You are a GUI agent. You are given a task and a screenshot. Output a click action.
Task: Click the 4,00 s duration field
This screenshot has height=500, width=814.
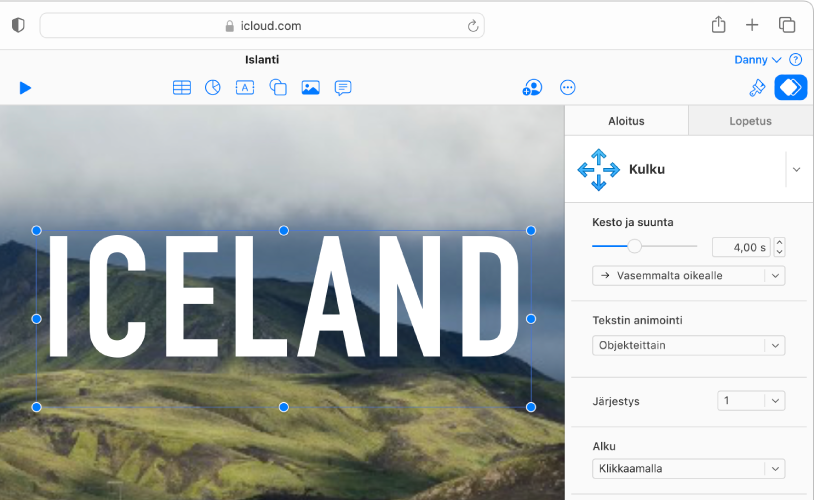point(741,247)
